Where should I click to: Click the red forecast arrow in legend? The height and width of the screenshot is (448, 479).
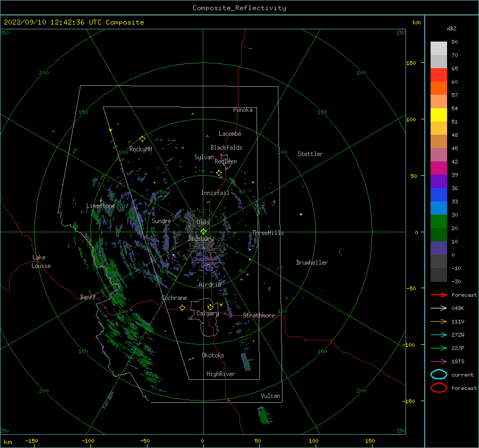coord(439,295)
